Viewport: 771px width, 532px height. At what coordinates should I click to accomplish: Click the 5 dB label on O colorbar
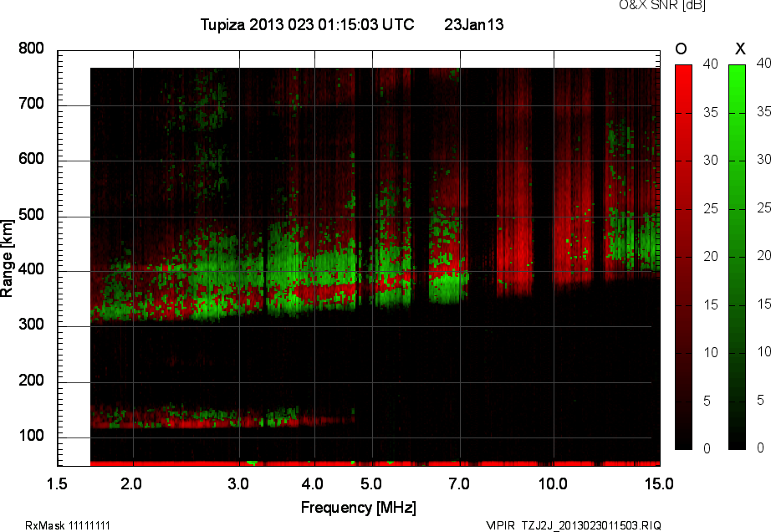pos(707,401)
